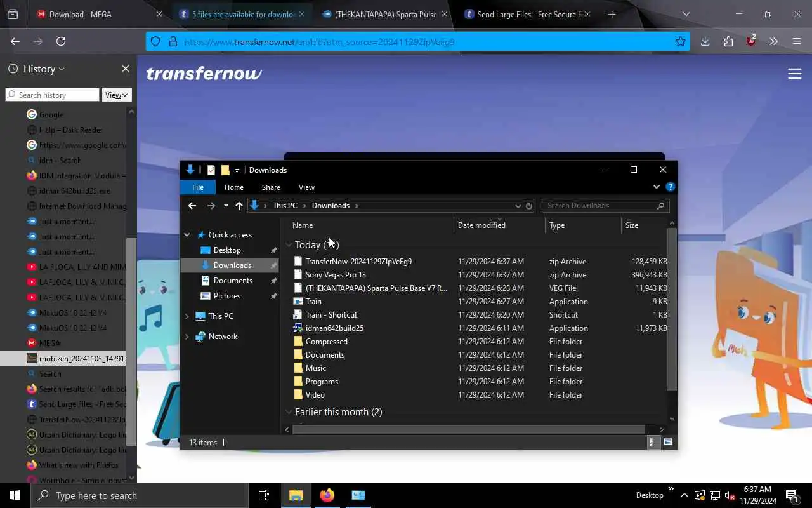Click Properties icon in Explorer quick toolbar
The image size is (812, 508).
211,170
